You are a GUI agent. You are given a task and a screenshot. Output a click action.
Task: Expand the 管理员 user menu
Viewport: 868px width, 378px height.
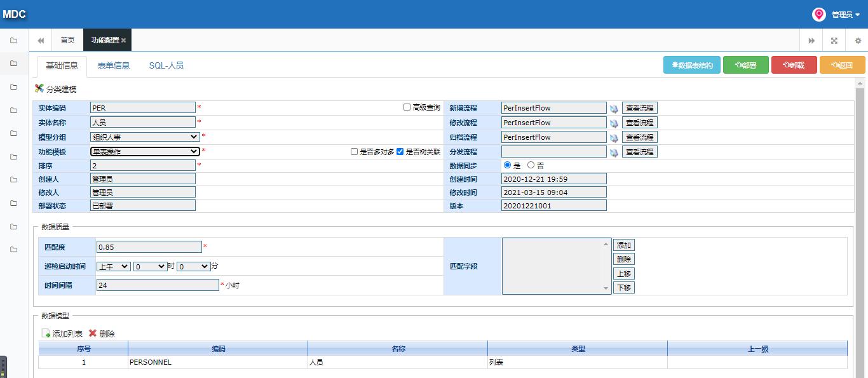[846, 15]
